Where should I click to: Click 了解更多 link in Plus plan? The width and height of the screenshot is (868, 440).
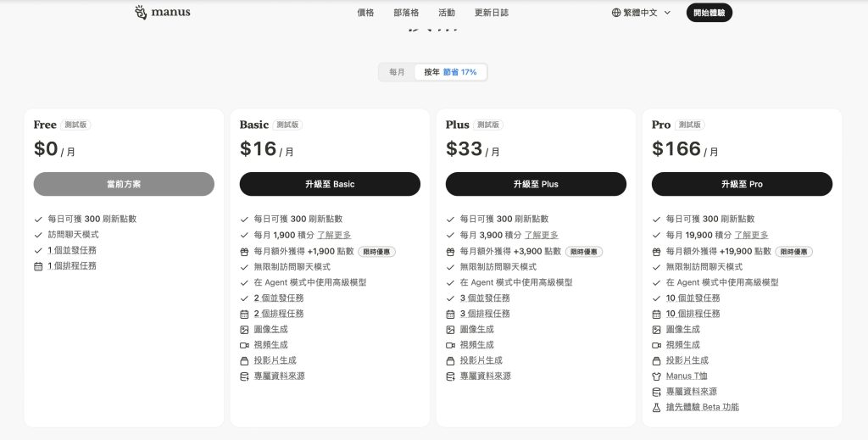541,235
